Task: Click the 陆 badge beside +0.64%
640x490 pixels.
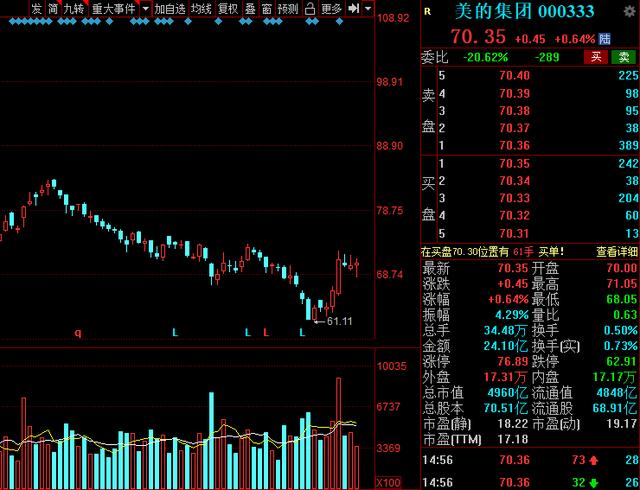Action: coord(604,39)
